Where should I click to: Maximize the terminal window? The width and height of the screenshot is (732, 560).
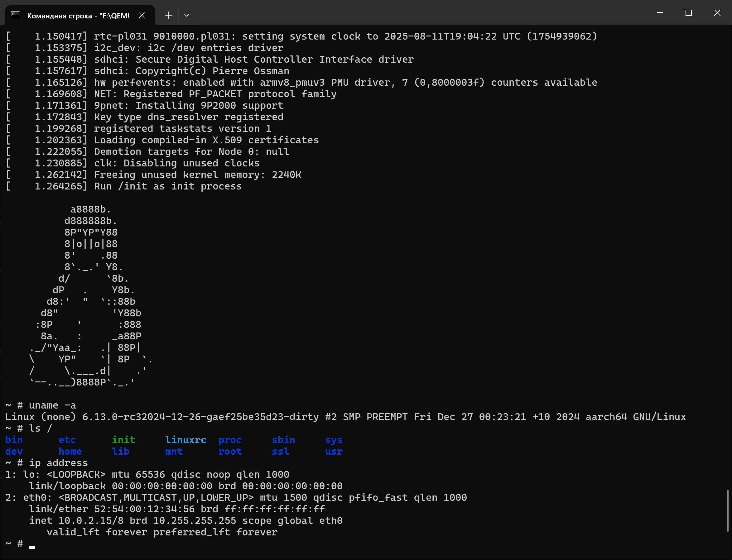[x=688, y=13]
